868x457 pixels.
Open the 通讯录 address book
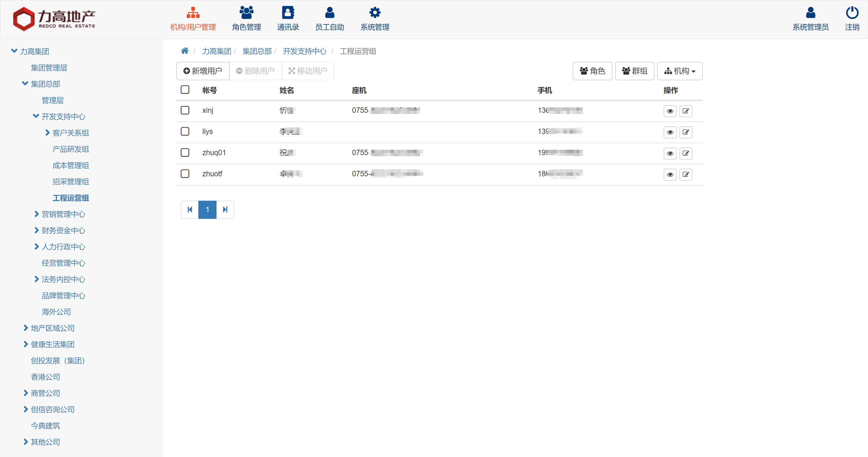(288, 19)
